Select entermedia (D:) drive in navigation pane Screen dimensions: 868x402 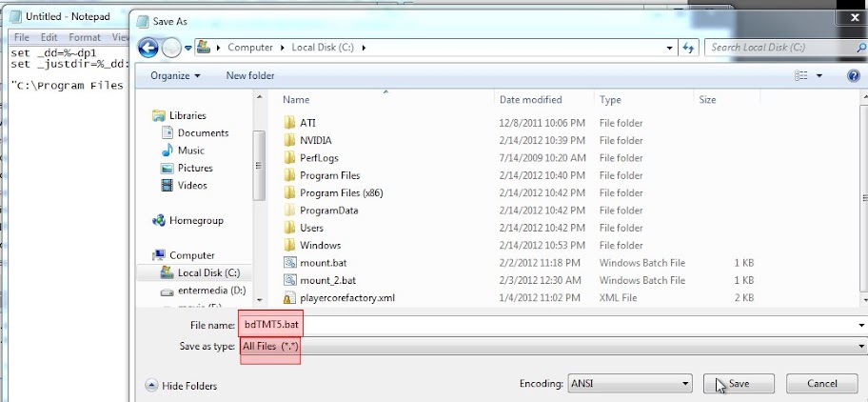point(211,291)
